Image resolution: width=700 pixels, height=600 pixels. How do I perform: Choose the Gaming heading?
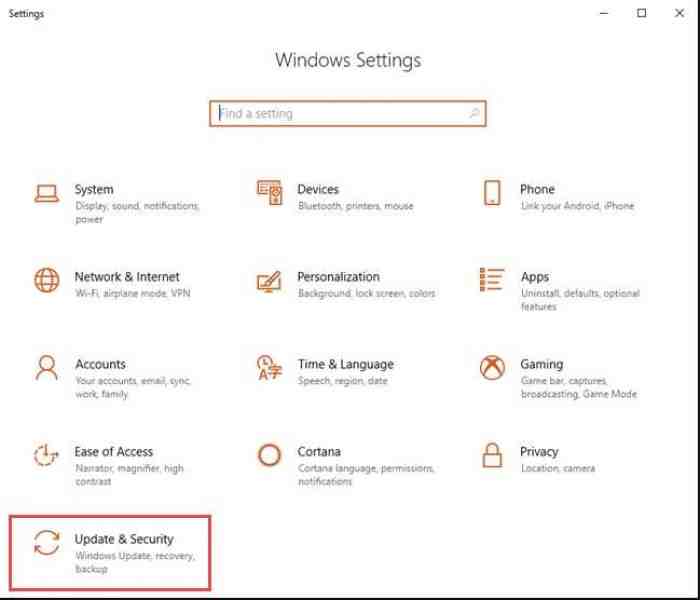[x=542, y=365]
